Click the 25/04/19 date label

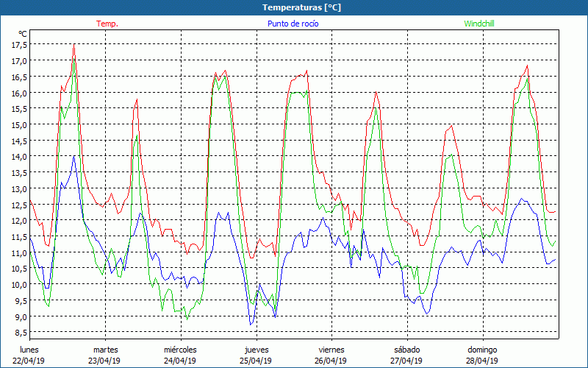click(x=256, y=361)
